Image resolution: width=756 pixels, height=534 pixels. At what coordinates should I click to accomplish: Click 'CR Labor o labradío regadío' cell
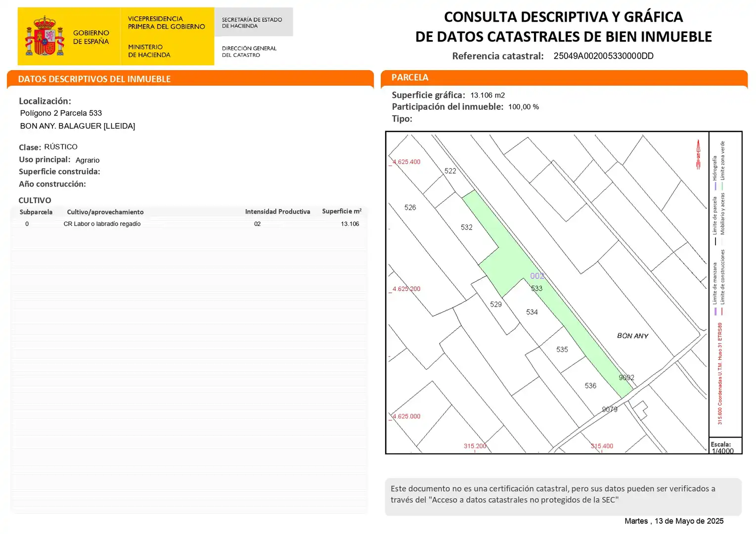pos(102,224)
